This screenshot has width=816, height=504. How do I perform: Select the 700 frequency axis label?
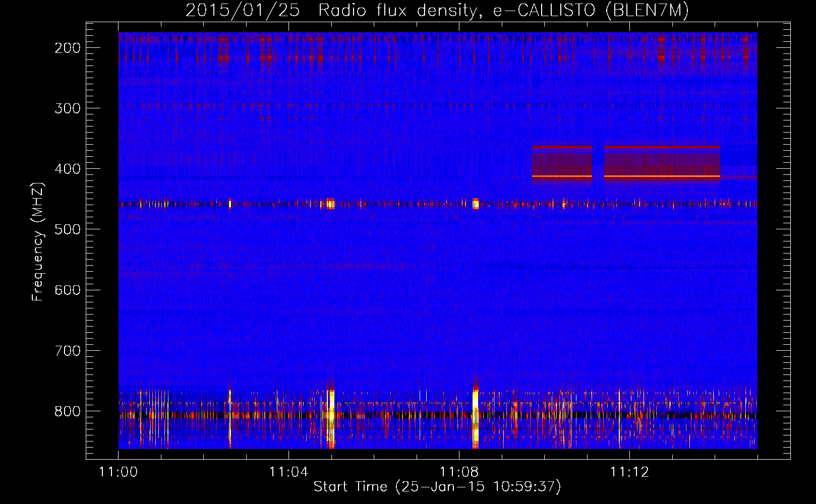tap(68, 350)
